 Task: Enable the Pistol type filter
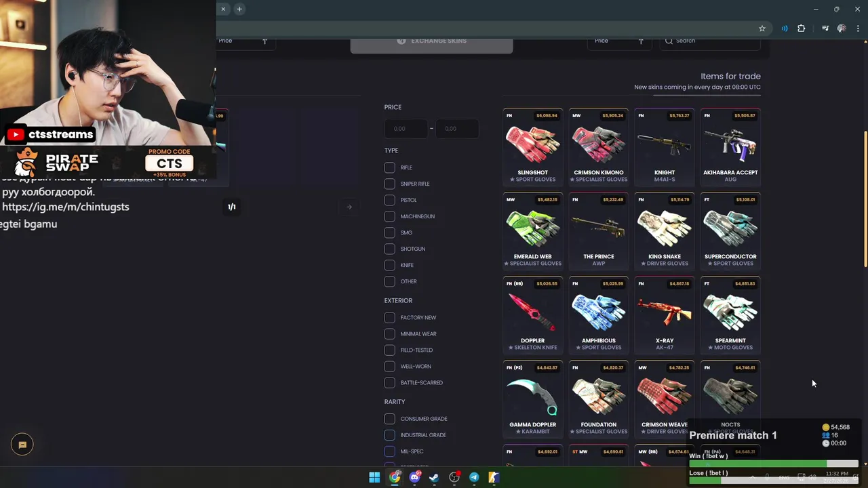click(389, 200)
